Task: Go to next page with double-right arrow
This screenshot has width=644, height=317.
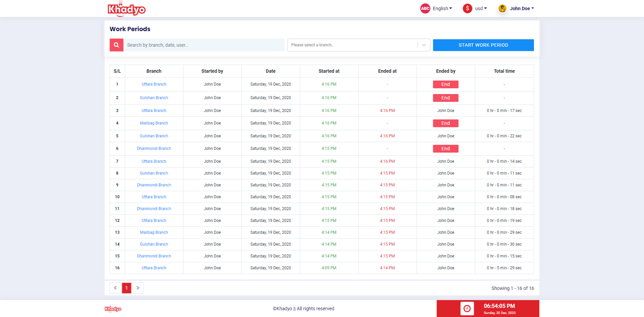Action: pyautogui.click(x=137, y=288)
